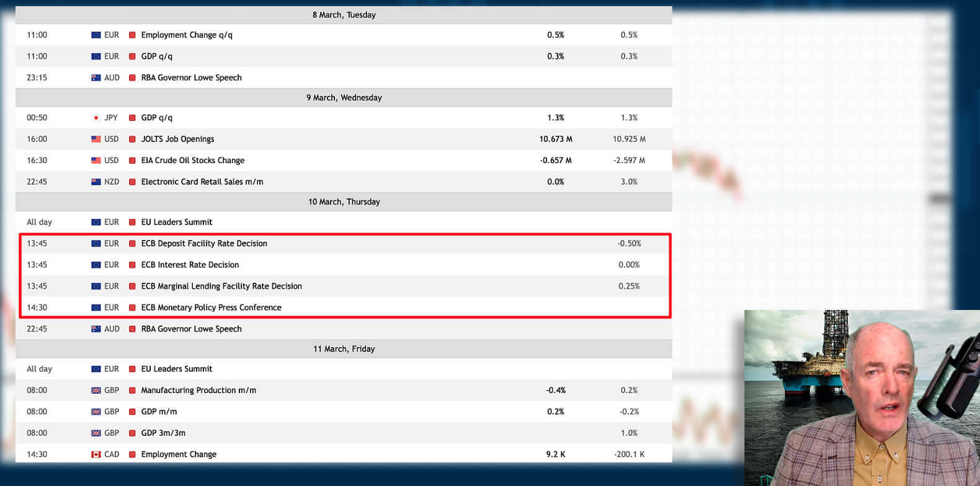Click the '23:15' time cell
Image resolution: width=980 pixels, height=486 pixels.
click(37, 78)
